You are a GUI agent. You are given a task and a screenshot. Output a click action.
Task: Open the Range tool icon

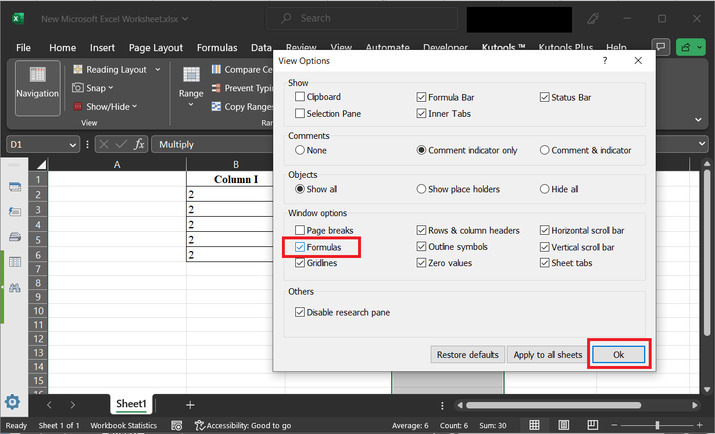tap(191, 74)
